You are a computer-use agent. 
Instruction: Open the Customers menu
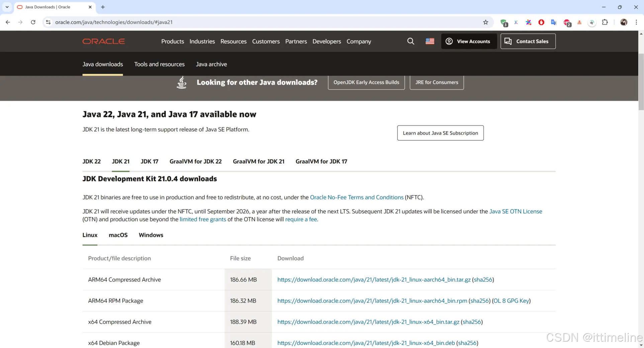266,41
